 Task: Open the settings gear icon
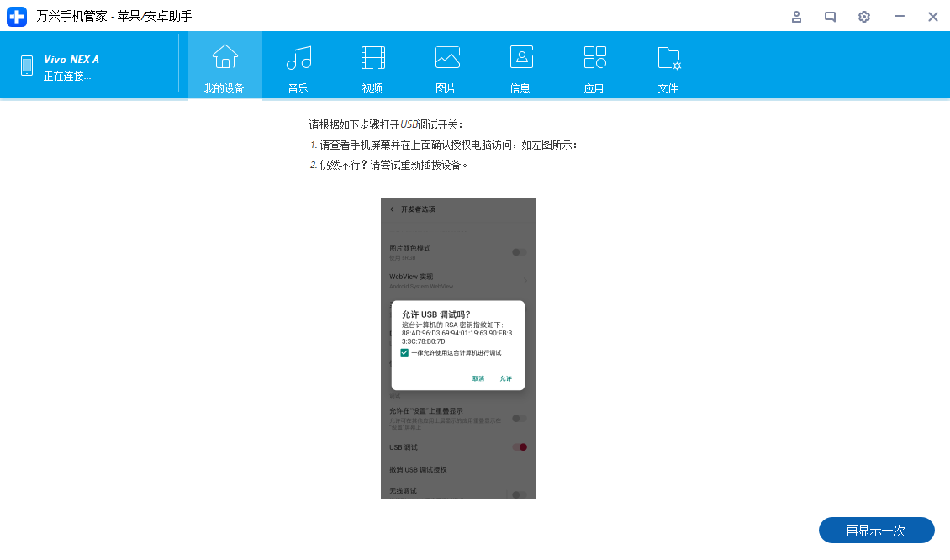863,17
